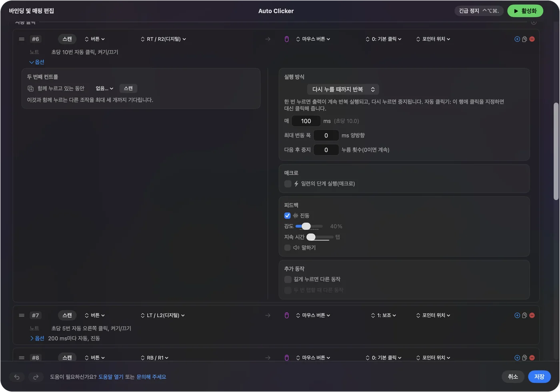
Task: Click the mouse icon in row #7
Action: click(x=286, y=315)
